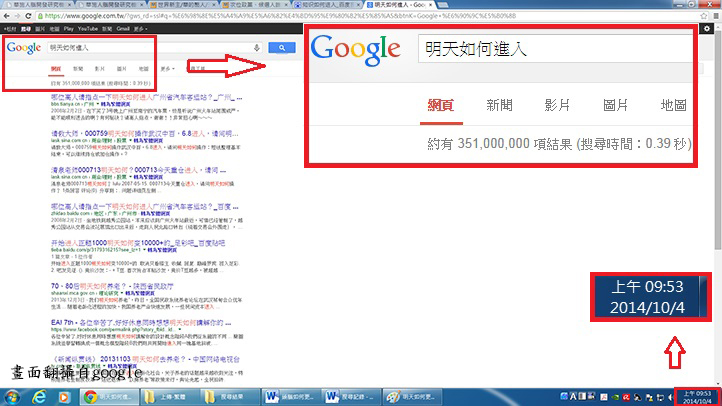722x406 pixels.
Task: Click the browser forward arrow
Action: click(17, 16)
